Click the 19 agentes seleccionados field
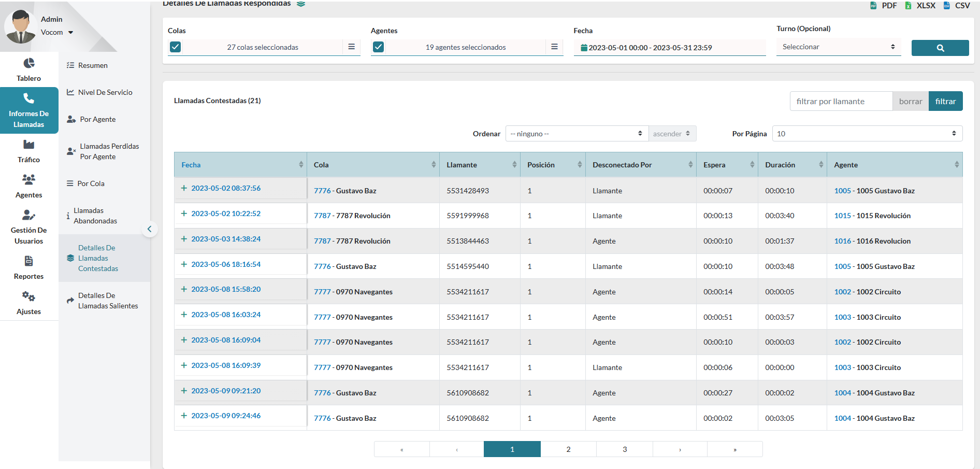 (466, 47)
